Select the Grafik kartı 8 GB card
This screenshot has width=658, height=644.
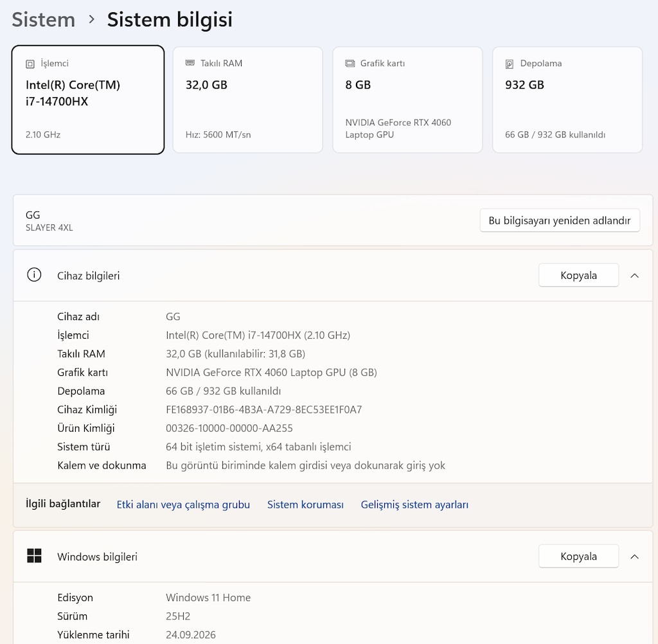click(x=407, y=100)
